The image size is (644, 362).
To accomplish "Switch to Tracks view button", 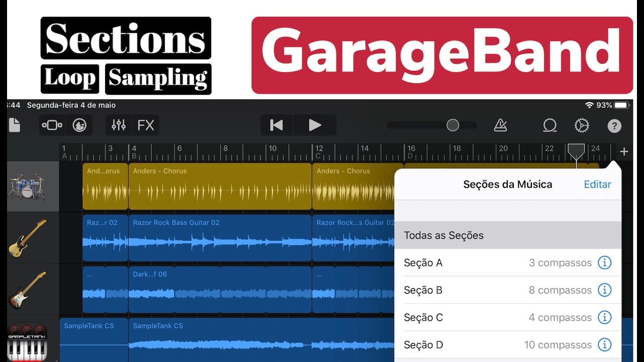I will (52, 125).
